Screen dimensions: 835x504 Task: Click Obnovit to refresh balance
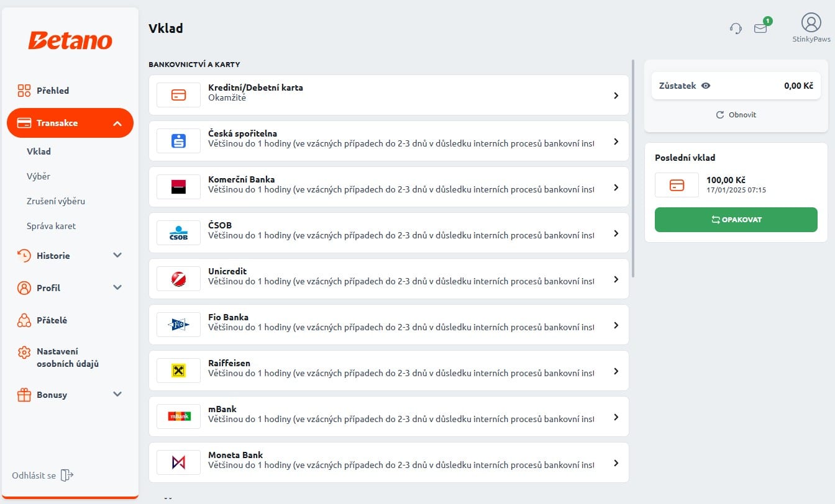point(736,115)
